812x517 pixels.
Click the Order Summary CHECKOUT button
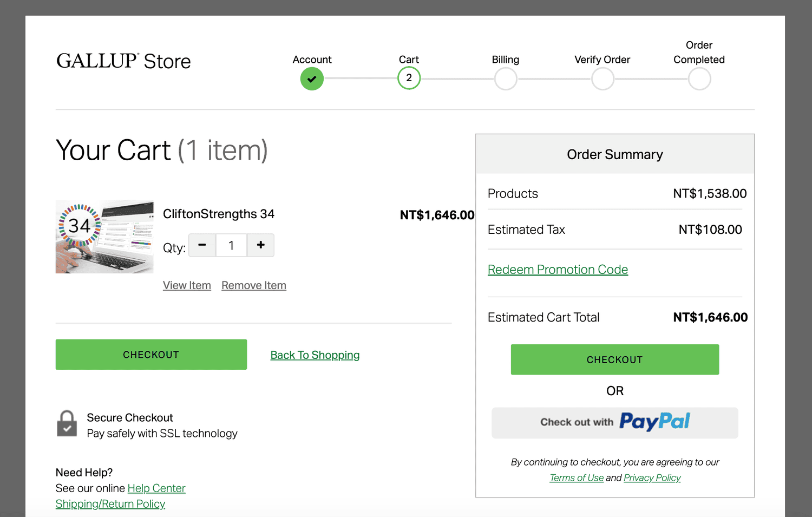pyautogui.click(x=615, y=359)
